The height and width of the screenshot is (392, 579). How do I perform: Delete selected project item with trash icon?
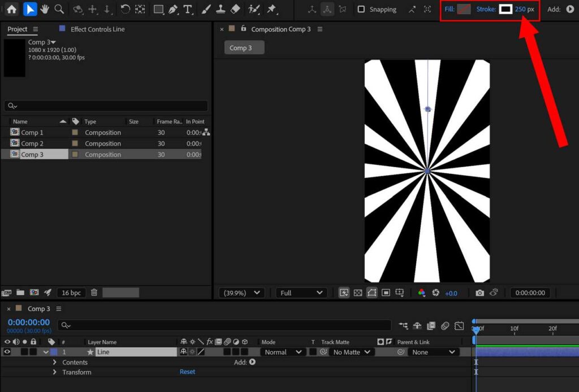click(94, 293)
